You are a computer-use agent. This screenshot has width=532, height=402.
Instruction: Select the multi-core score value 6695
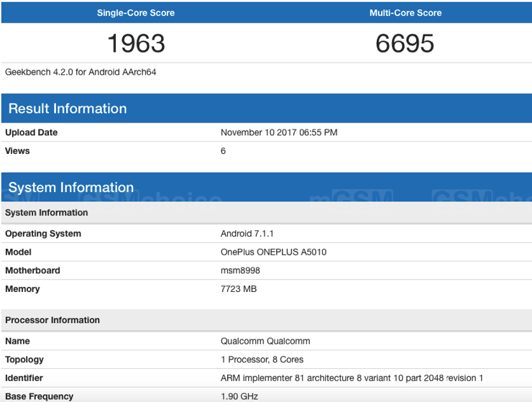[405, 43]
